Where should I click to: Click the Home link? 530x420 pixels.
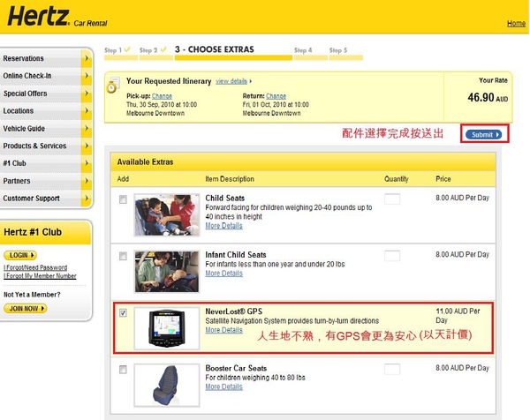pyautogui.click(x=516, y=23)
